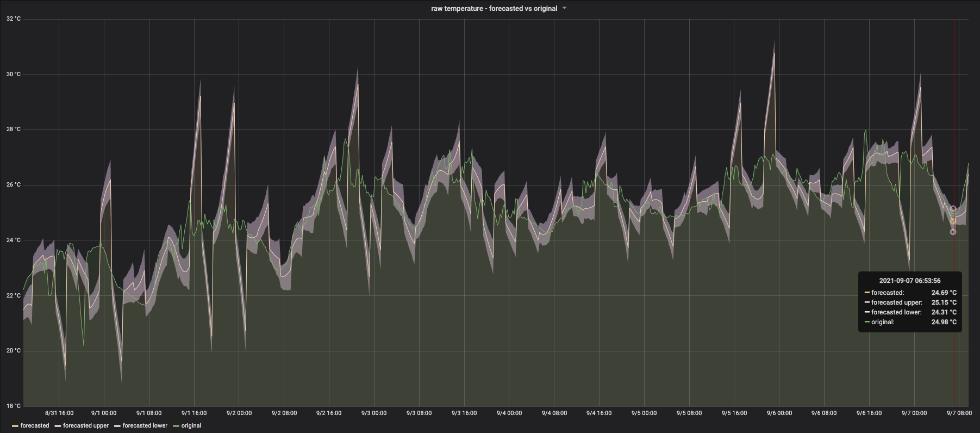The image size is (980, 433).
Task: Click the '22 °C' y-axis label
Action: click(14, 296)
